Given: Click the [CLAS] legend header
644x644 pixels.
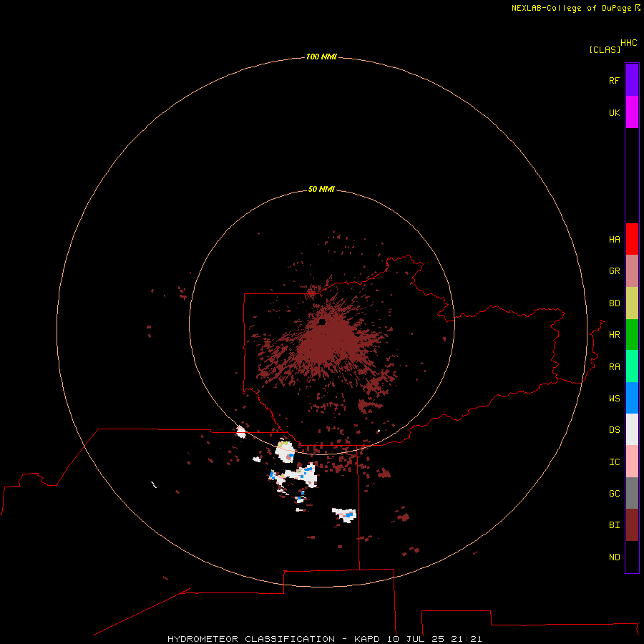Looking at the screenshot, I should click(605, 49).
